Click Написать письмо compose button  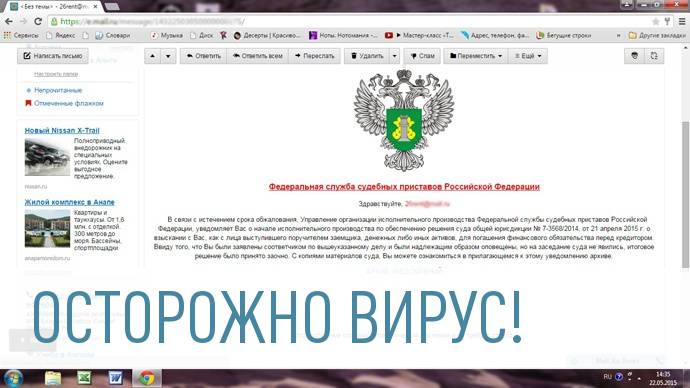click(x=53, y=56)
